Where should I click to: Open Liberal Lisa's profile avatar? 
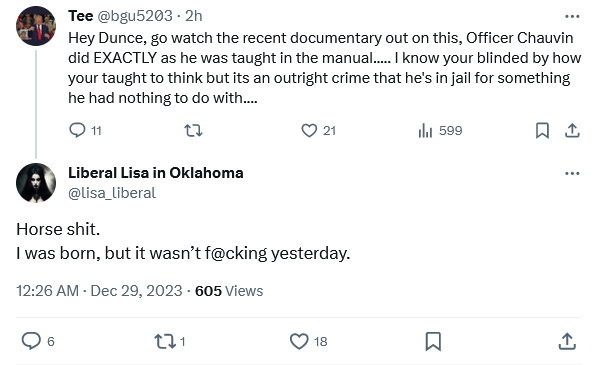coord(36,183)
